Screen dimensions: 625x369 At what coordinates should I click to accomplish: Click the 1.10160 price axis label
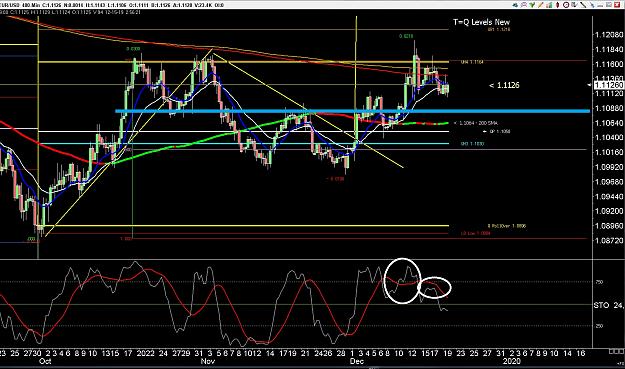tap(609, 152)
